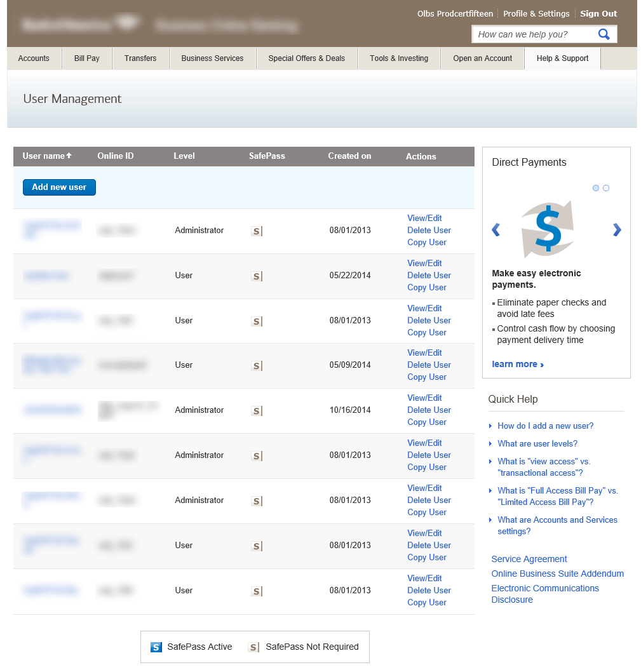
Task: Click the 05/09/2014 created date
Action: (350, 365)
